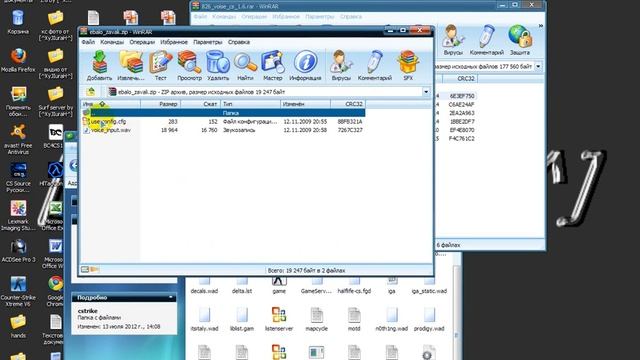Screen dimensions: 640x360
Task: Open the Команды menu
Action: click(112, 42)
